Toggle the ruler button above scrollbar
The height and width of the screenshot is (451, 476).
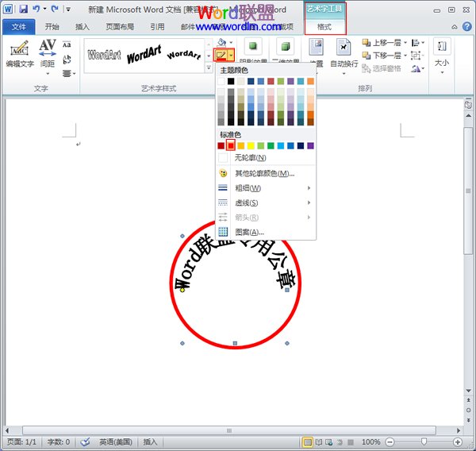point(468,104)
